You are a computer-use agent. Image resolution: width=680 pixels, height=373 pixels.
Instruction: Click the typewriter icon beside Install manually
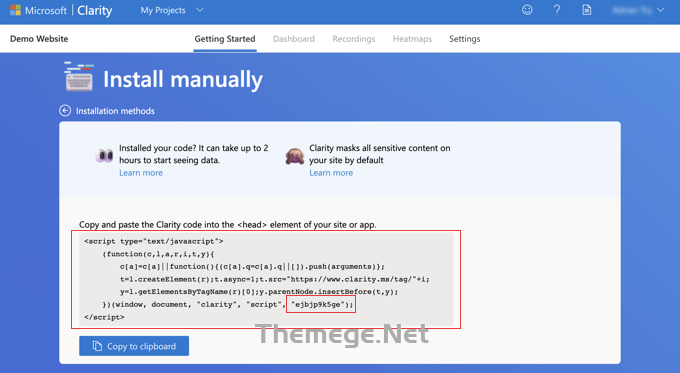pos(79,77)
